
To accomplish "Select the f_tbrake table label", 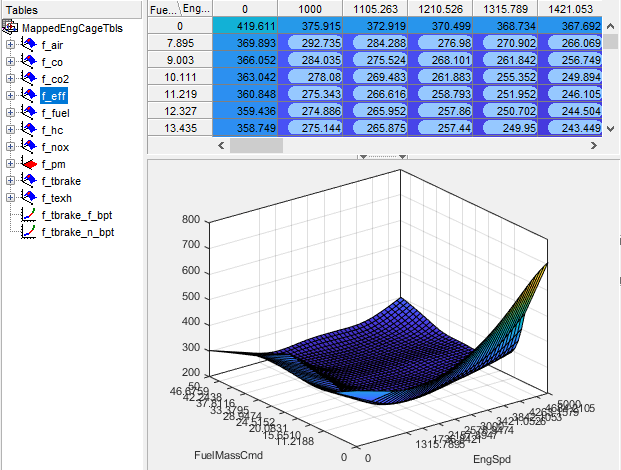I will coord(61,181).
